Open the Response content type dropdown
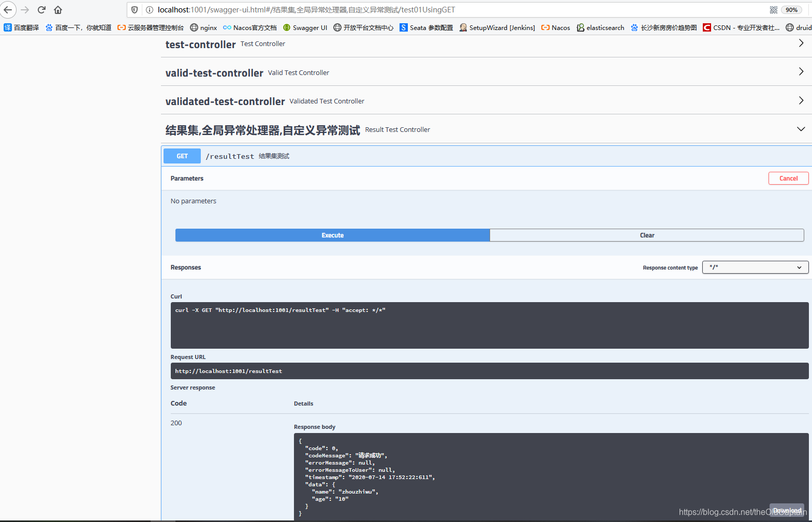 [x=756, y=267]
